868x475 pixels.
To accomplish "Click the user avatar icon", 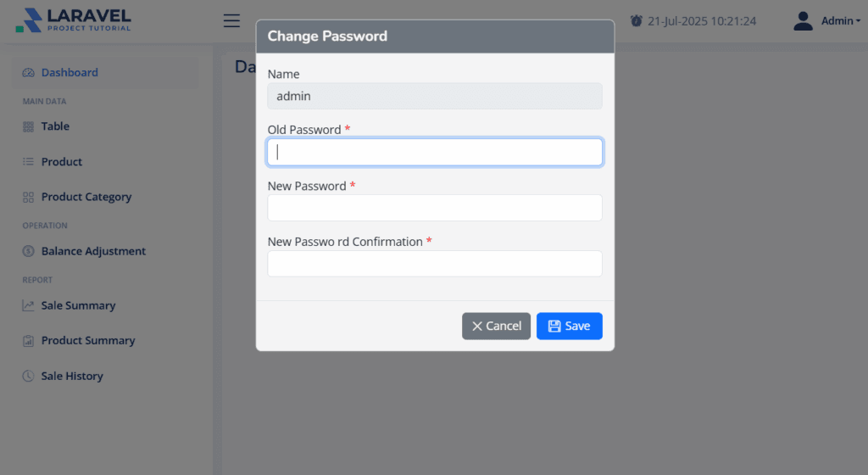I will click(x=803, y=21).
